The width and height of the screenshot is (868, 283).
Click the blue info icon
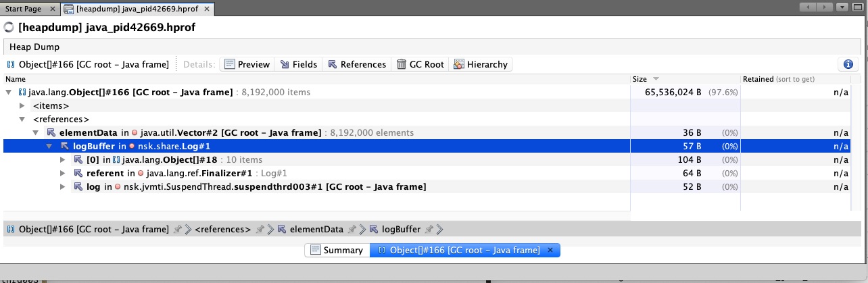pyautogui.click(x=848, y=64)
